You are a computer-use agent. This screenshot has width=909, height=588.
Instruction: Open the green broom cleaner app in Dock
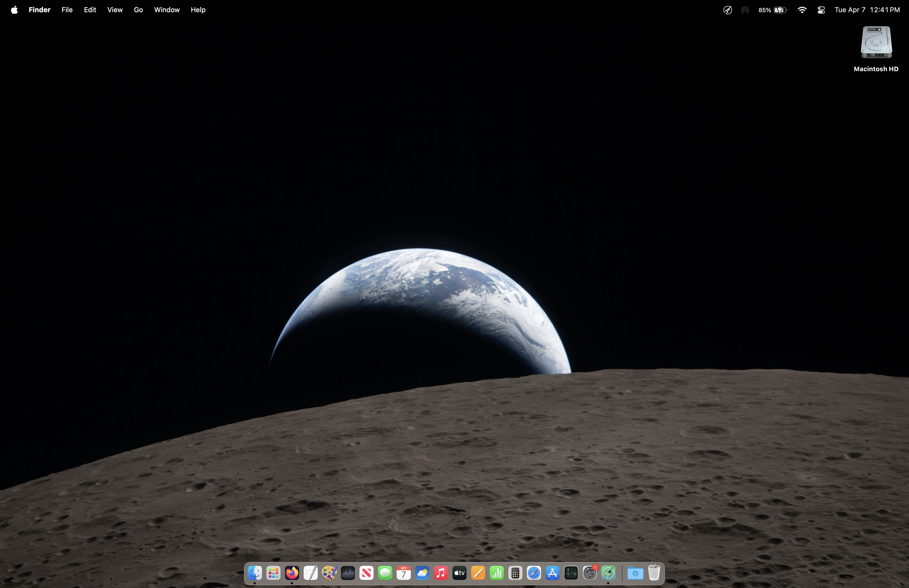[608, 573]
